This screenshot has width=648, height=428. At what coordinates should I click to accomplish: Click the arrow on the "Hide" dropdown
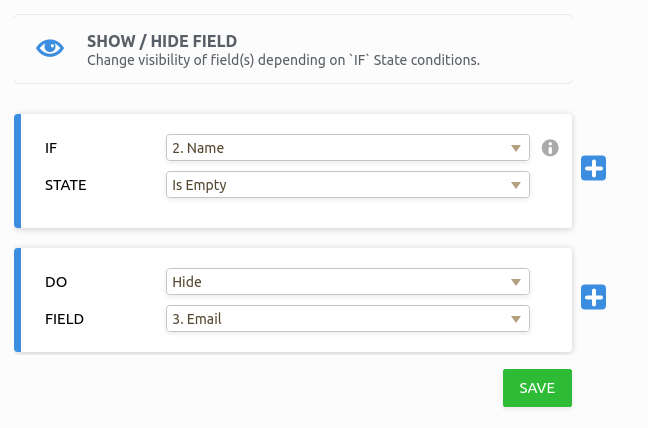click(x=516, y=282)
